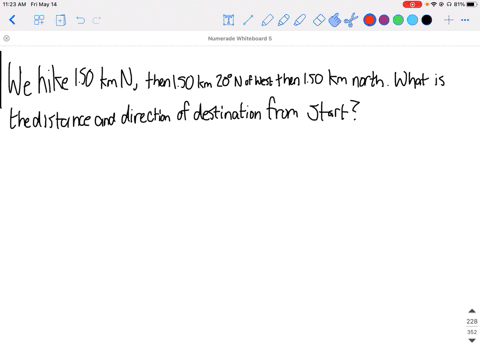Image resolution: width=480 pixels, height=360 pixels.
Task: Open the more options ellipsis menu
Action: click(465, 20)
